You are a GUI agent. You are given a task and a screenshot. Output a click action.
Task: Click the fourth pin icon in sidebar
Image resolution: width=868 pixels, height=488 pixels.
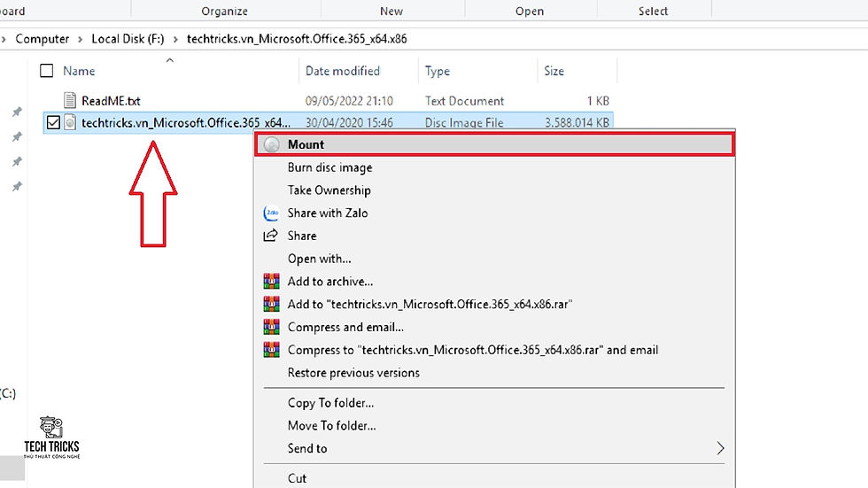click(x=17, y=187)
